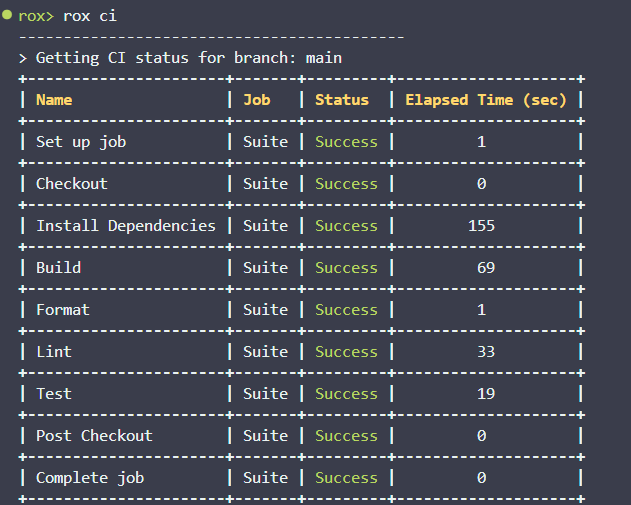The height and width of the screenshot is (505, 631).
Task: Click the 'Name' column header
Action: 54,100
